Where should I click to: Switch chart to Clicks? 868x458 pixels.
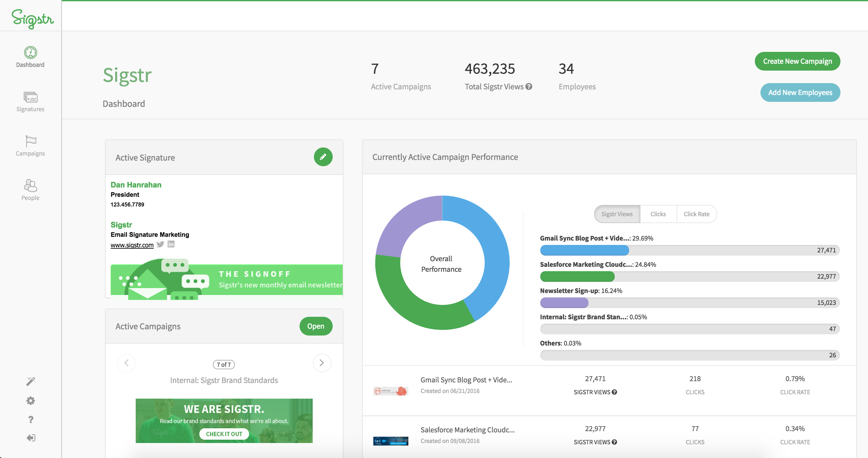(658, 214)
